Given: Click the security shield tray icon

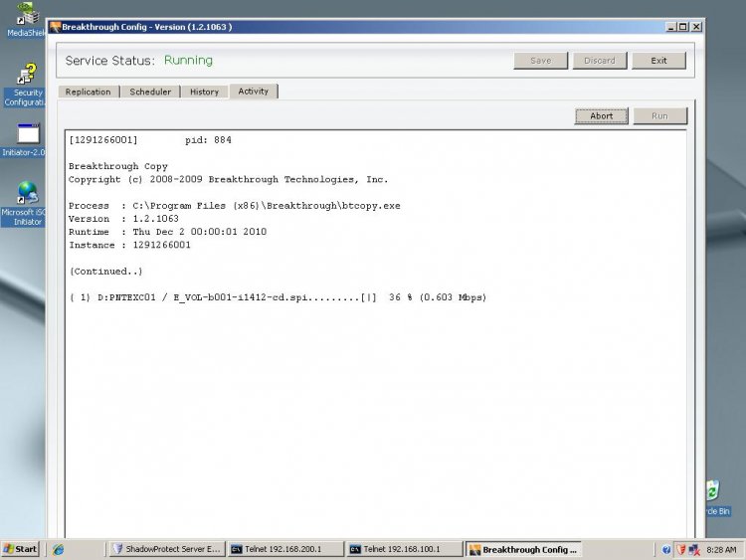Looking at the screenshot, I should pyautogui.click(x=680, y=550).
